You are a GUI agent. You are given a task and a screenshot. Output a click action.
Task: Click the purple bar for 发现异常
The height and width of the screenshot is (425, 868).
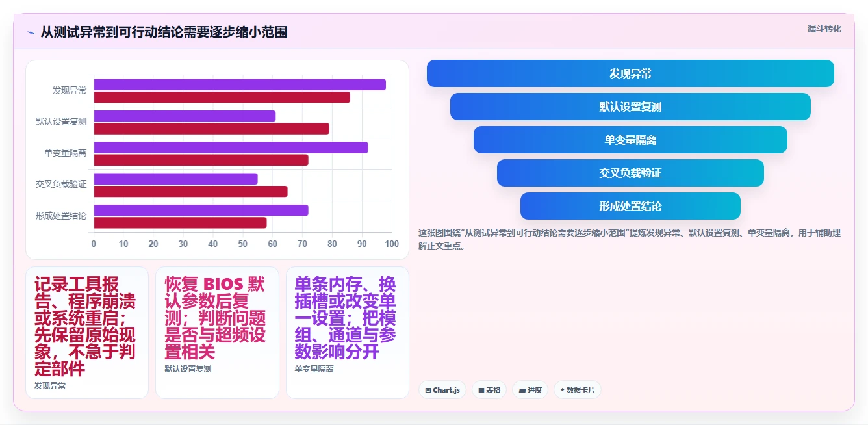(x=240, y=84)
